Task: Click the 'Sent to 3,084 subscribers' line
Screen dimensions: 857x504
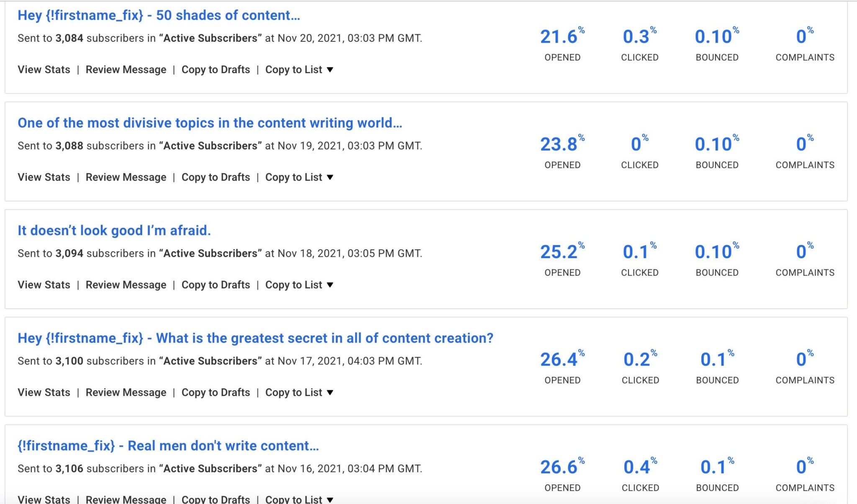Action: click(220, 38)
